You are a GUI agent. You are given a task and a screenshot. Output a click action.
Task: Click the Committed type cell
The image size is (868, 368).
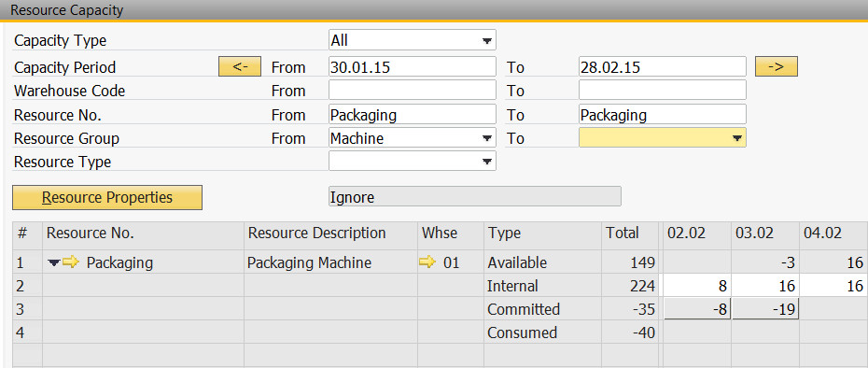coord(542,309)
